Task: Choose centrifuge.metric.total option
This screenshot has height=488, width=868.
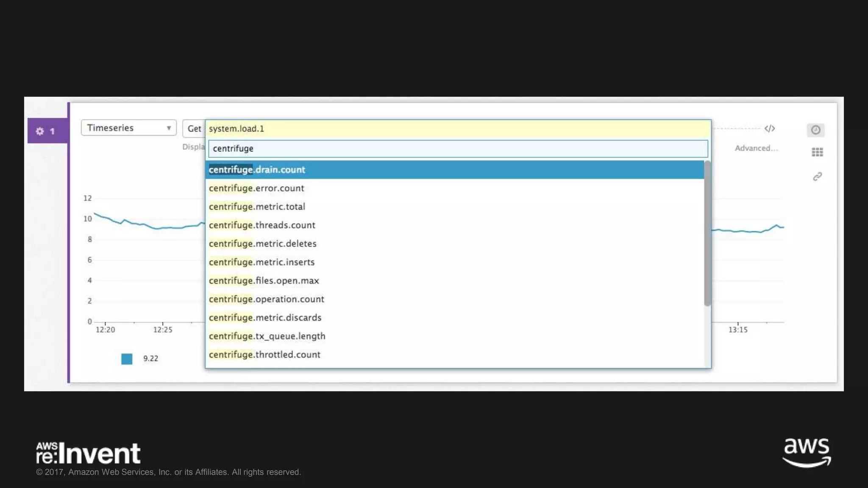Action: pyautogui.click(x=257, y=207)
